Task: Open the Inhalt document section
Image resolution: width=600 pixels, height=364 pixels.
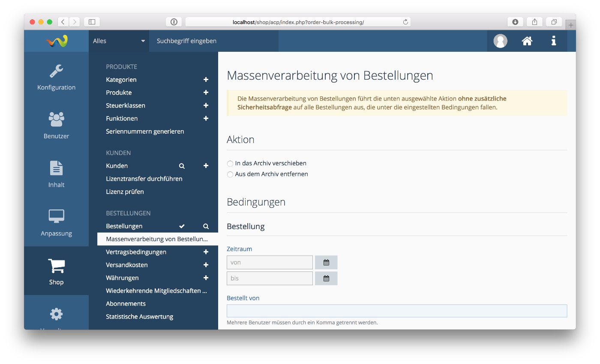Action: [56, 174]
